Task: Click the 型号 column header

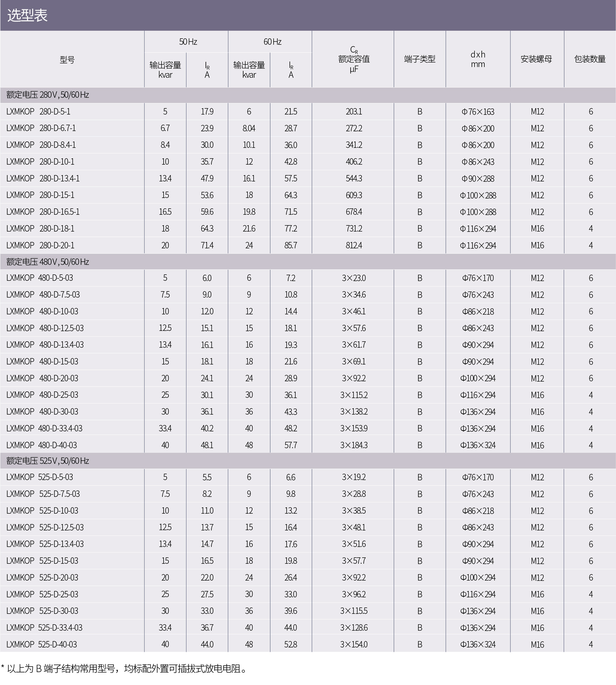Action: pos(67,60)
